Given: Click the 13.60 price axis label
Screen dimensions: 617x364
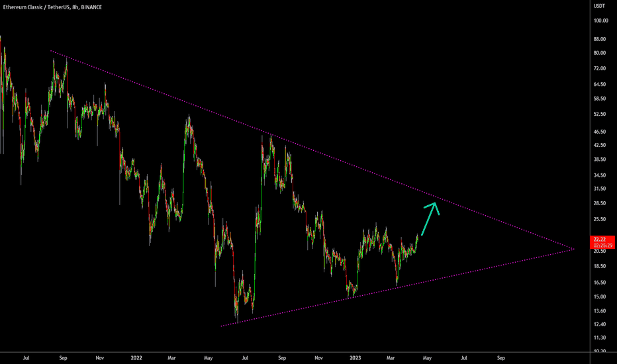Looking at the screenshot, I should [x=600, y=311].
